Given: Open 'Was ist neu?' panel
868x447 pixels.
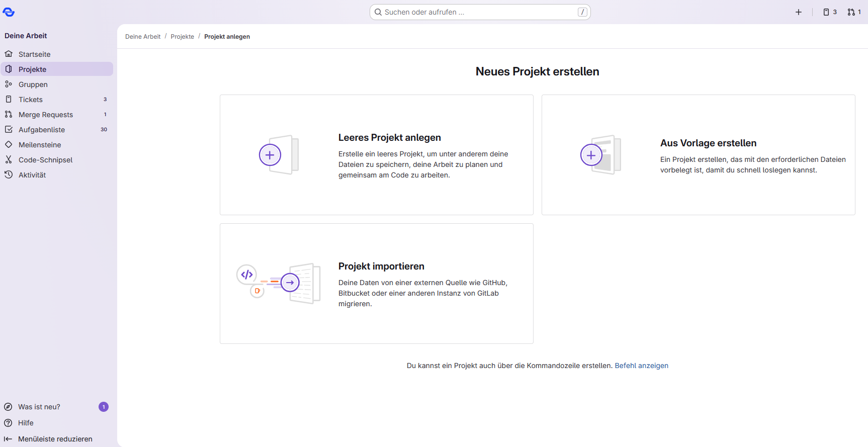Looking at the screenshot, I should (x=39, y=407).
